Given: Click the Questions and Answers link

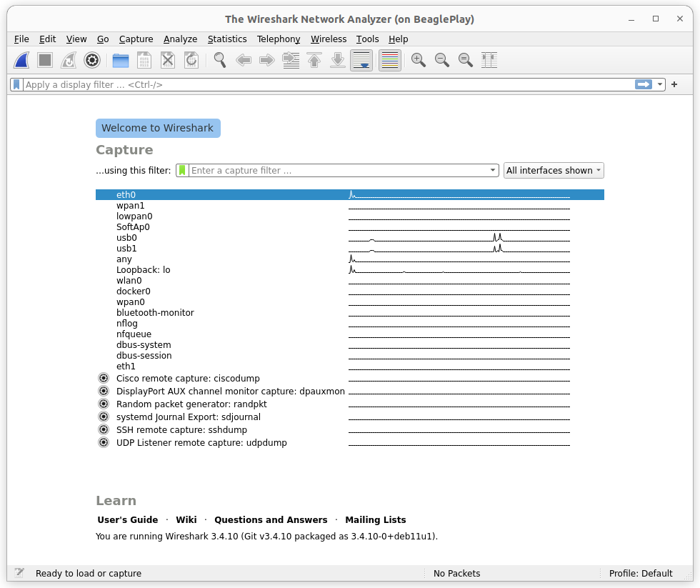Looking at the screenshot, I should (271, 519).
